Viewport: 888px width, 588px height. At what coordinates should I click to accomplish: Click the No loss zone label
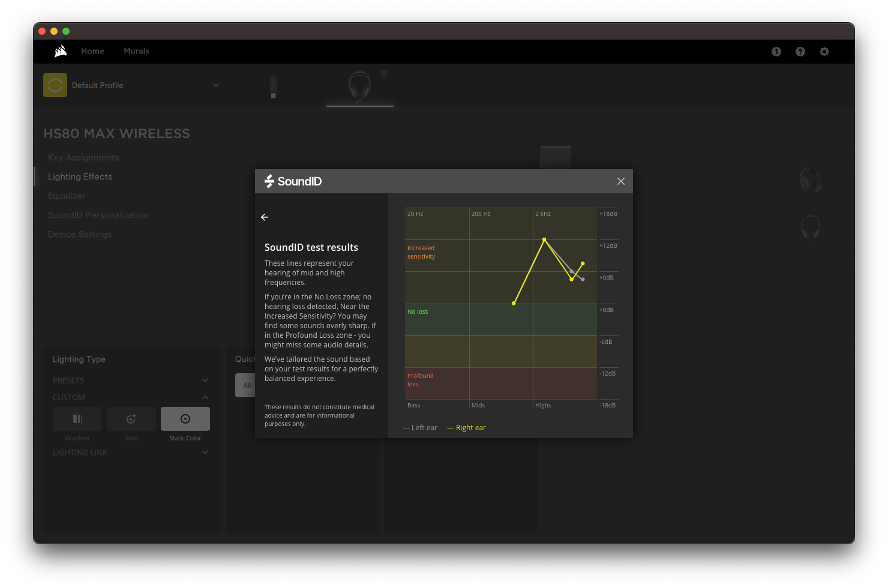point(418,312)
